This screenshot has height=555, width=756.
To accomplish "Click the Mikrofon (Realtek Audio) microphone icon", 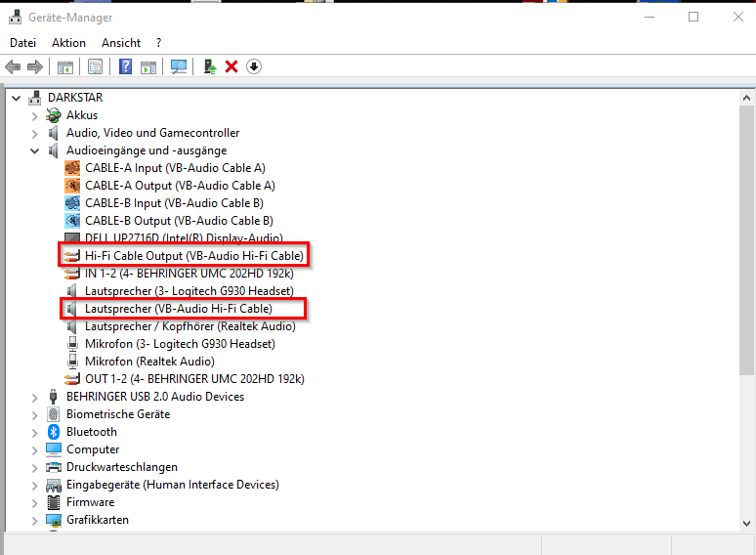I will click(72, 362).
